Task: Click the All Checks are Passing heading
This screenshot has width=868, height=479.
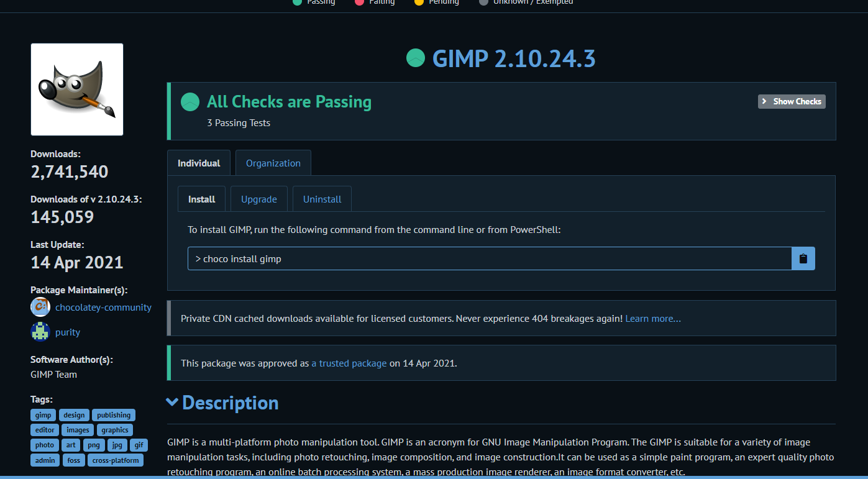Action: (289, 101)
